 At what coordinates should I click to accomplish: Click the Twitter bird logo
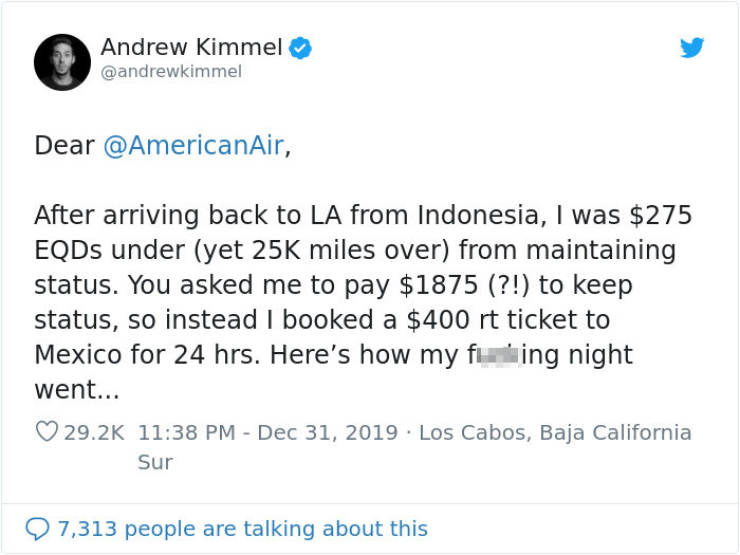coord(692,47)
